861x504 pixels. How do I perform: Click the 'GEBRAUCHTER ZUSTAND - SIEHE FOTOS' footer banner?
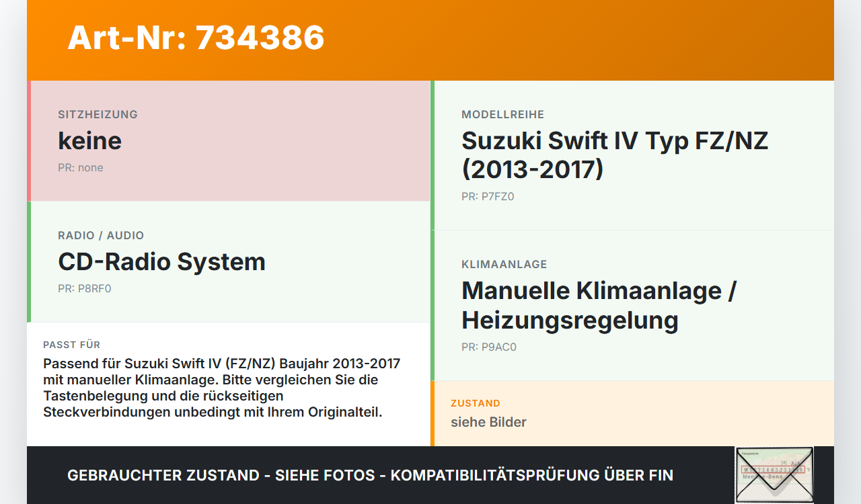370,475
